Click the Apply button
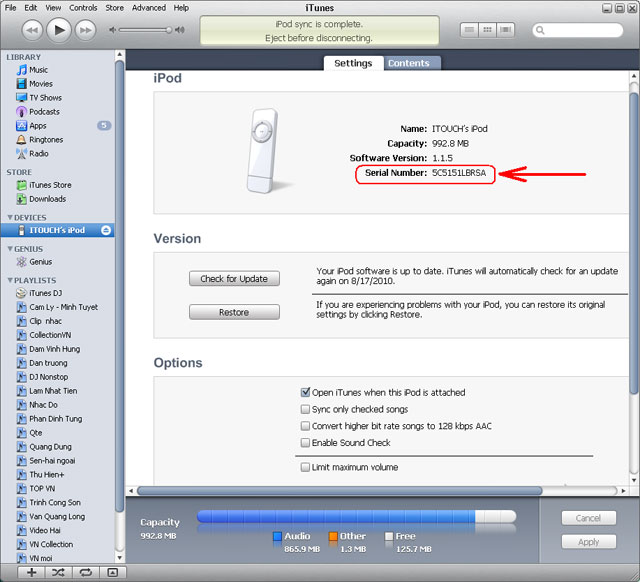This screenshot has height=582, width=640. (x=589, y=542)
